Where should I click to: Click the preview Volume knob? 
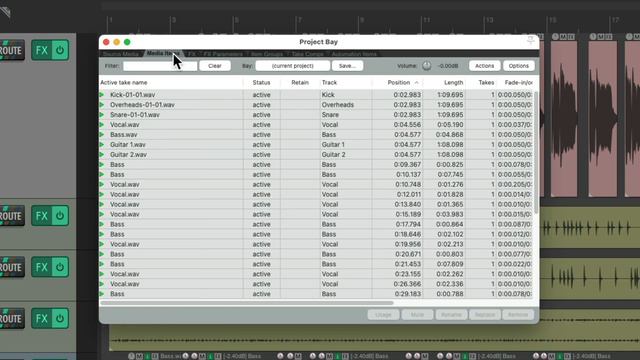pos(427,66)
